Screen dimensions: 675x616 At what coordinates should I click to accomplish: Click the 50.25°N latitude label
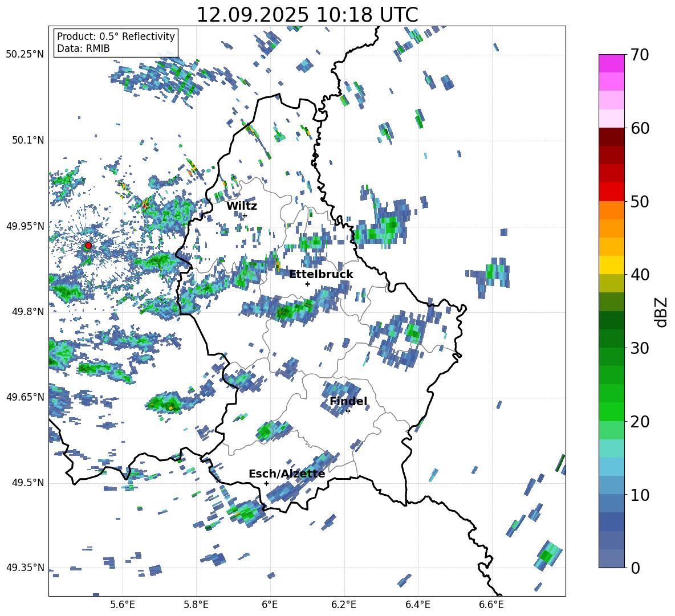[x=25, y=55]
